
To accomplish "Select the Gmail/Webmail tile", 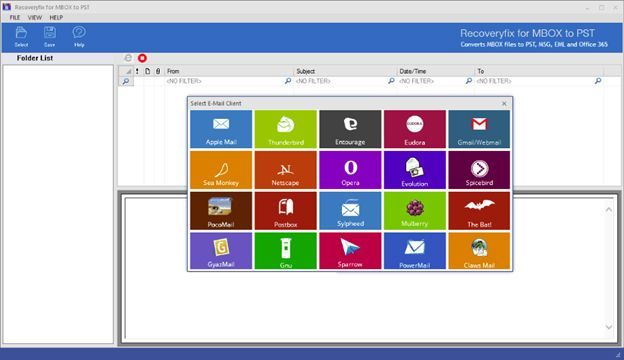I will (x=479, y=129).
